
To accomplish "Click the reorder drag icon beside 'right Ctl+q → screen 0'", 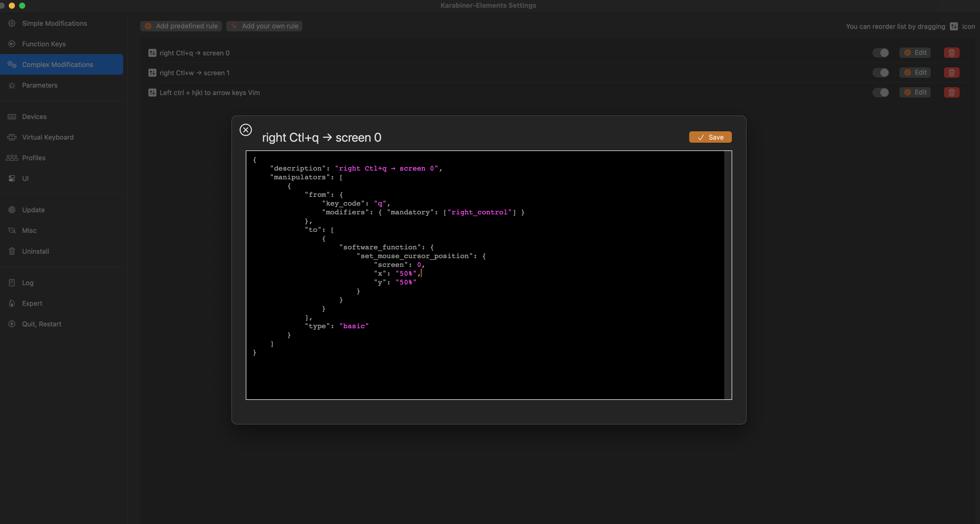I will pyautogui.click(x=152, y=53).
